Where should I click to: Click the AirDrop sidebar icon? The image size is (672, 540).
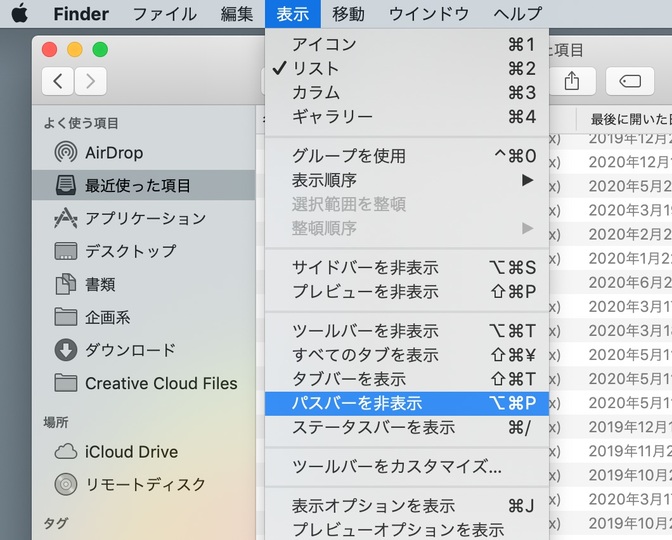pyautogui.click(x=66, y=153)
